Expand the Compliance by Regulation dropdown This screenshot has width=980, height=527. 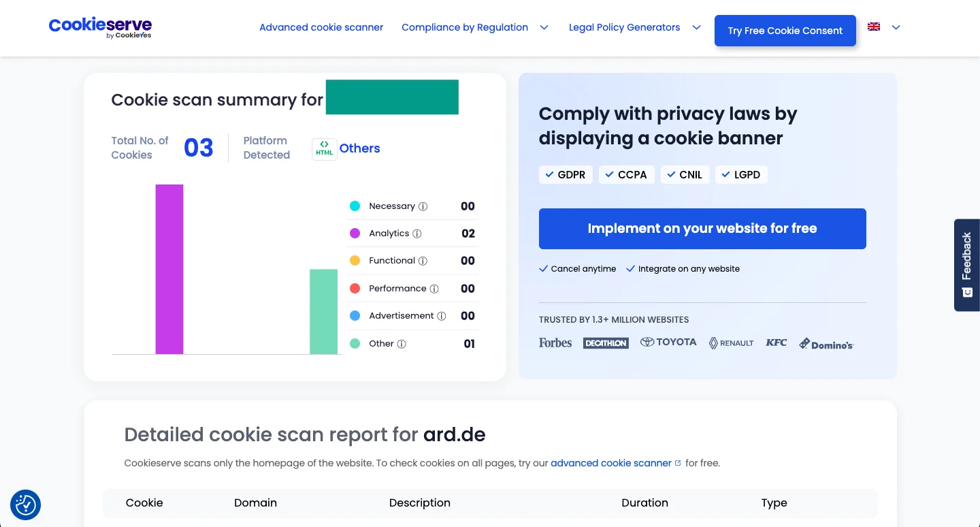pyautogui.click(x=474, y=27)
